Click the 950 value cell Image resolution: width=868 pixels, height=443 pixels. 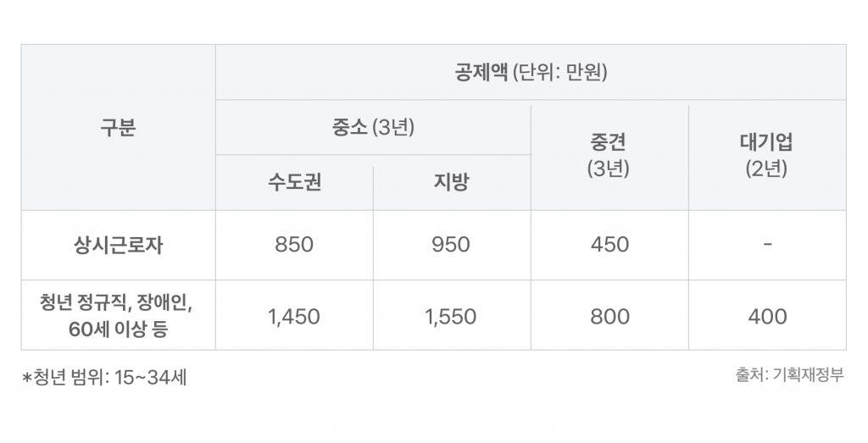[x=451, y=246]
